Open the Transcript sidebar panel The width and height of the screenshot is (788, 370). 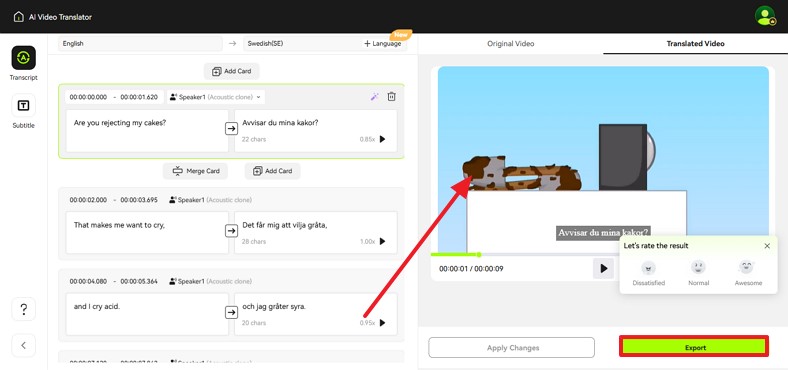[x=24, y=63]
